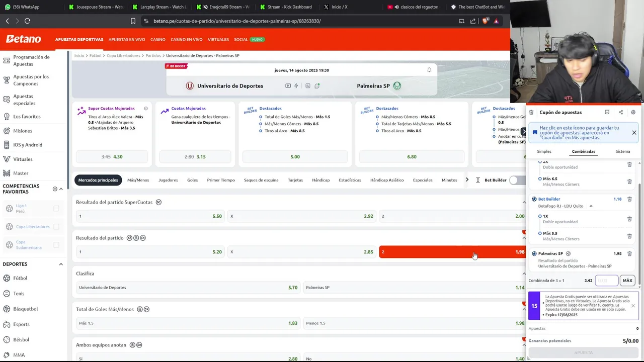
Task: Switch to Sistema coupon tab
Action: point(622,151)
